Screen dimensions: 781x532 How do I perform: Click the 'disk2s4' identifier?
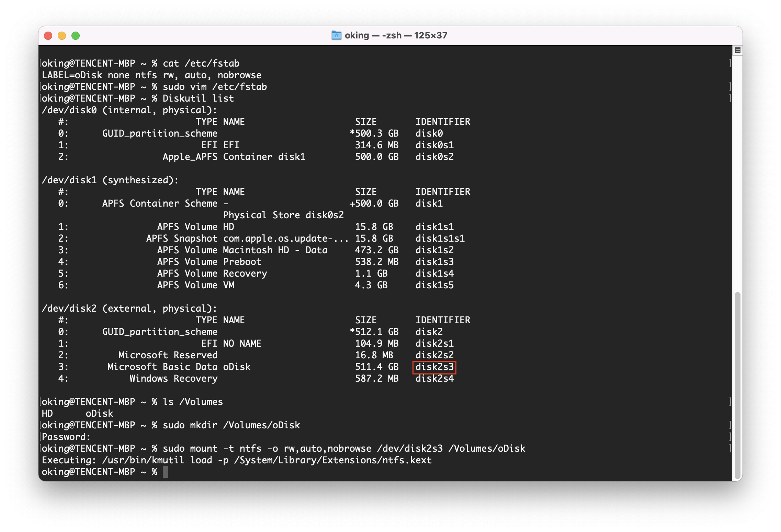[x=434, y=379]
